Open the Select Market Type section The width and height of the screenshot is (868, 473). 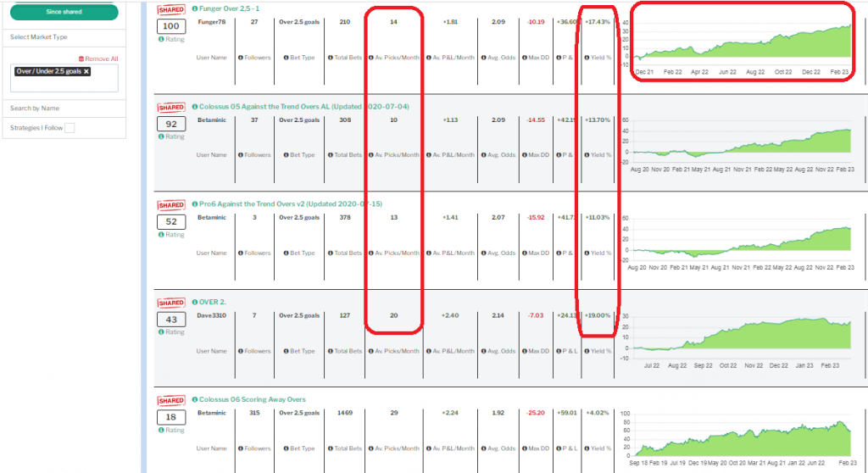pos(39,37)
